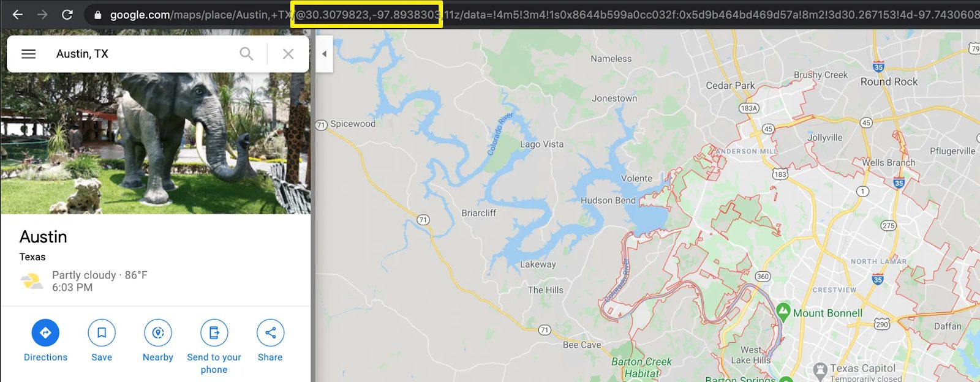Share the Austin location
The width and height of the screenshot is (980, 382).
tap(270, 341)
